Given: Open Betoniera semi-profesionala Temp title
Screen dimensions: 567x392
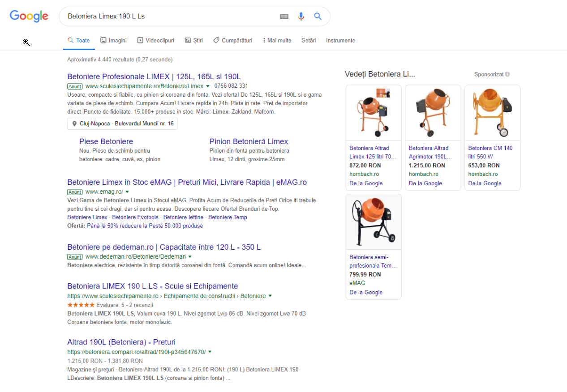Looking at the screenshot, I should tap(373, 261).
